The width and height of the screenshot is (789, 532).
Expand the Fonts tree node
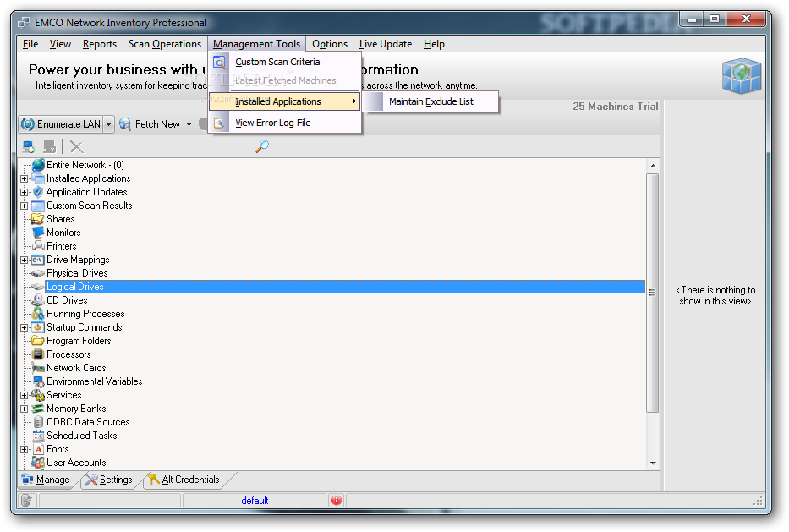[24, 449]
